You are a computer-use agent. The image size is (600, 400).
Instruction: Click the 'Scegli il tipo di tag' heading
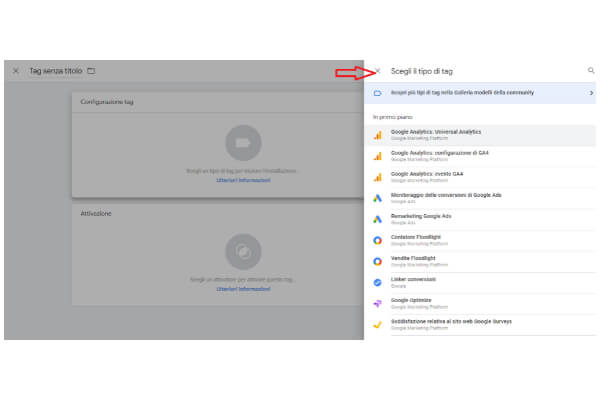422,71
